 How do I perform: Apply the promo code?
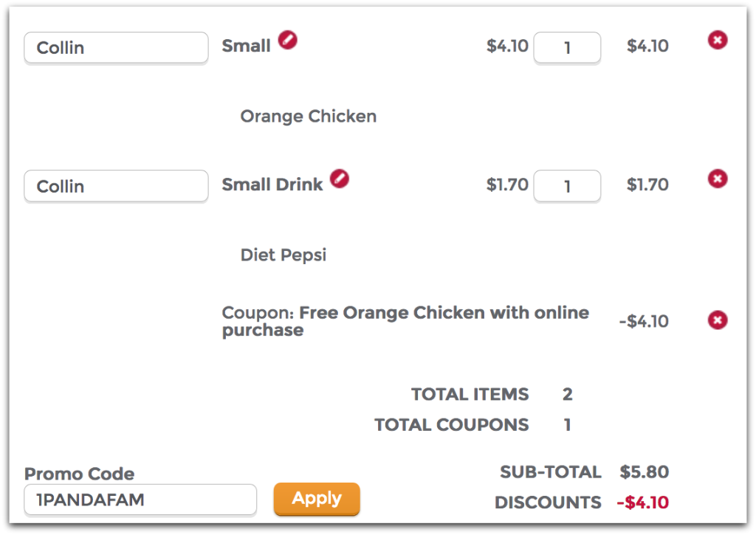point(316,499)
